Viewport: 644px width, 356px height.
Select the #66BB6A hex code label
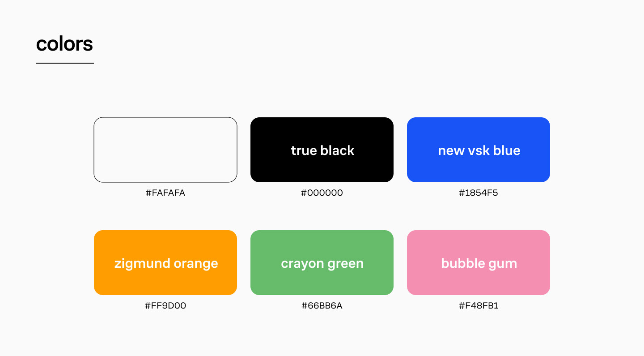[x=322, y=306]
